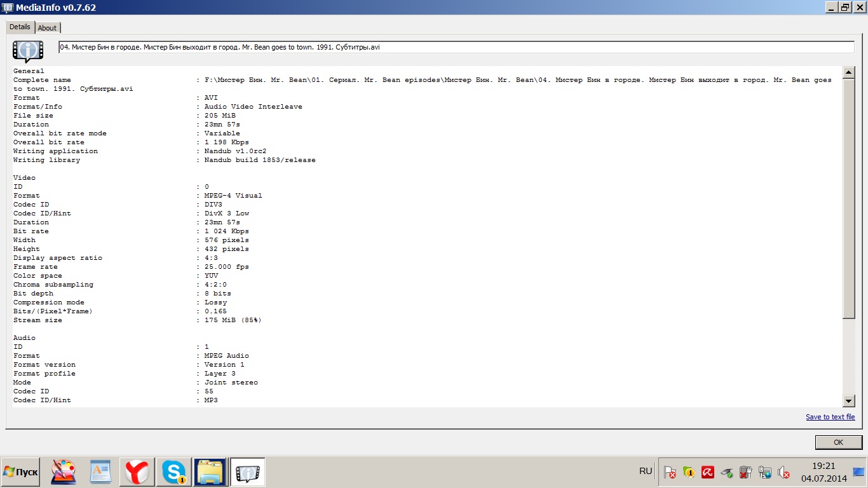
Task: Launch WordPad from the taskbar
Action: (x=100, y=472)
